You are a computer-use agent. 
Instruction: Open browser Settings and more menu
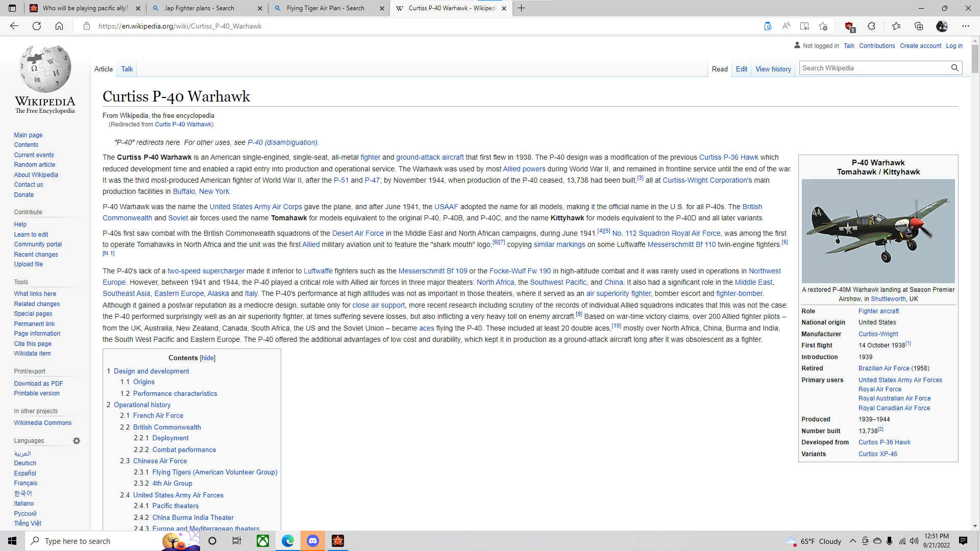(x=965, y=26)
